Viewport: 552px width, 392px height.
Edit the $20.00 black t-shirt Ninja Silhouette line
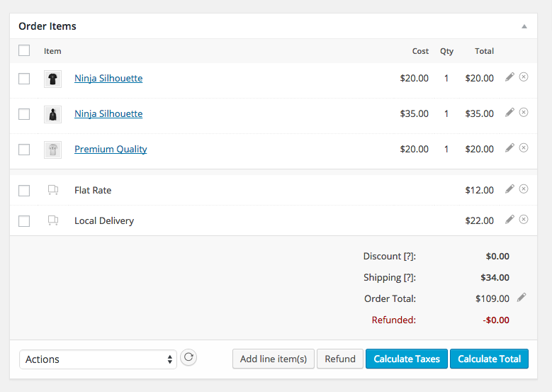509,77
